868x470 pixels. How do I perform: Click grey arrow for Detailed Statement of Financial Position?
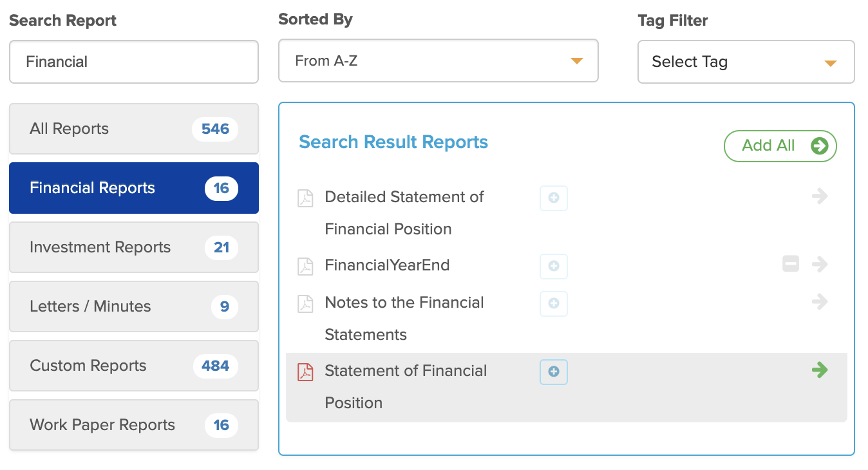click(820, 196)
